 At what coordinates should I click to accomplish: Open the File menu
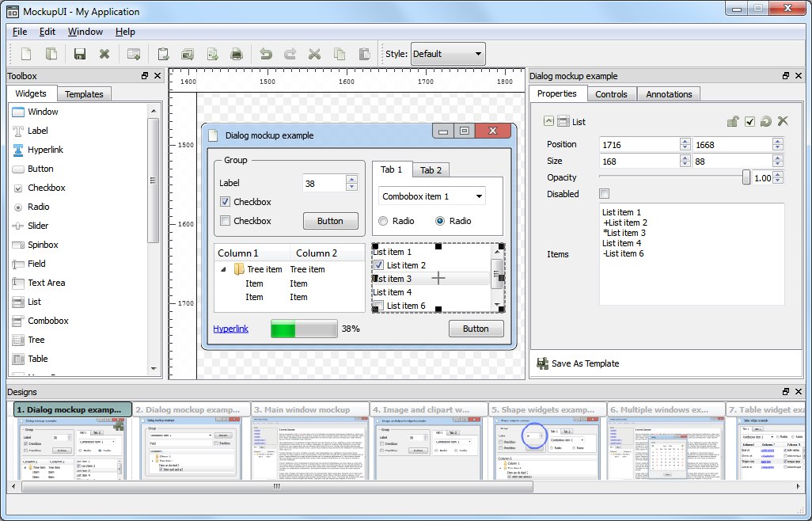20,32
